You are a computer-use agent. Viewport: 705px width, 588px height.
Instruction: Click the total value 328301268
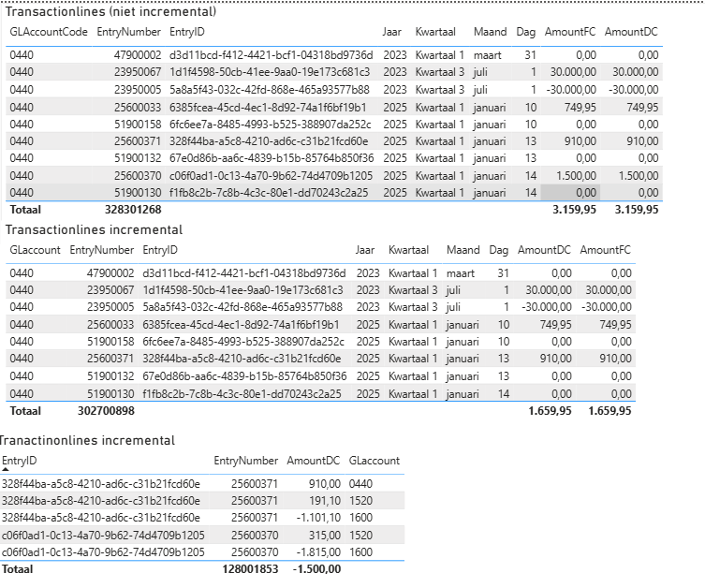pos(133,210)
